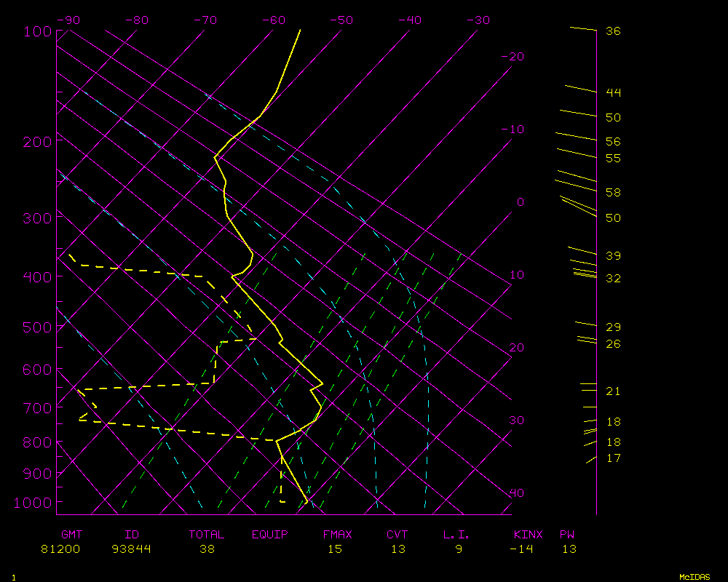Click the -90 temperature label
Viewport: 728px width, 582px height.
(68, 20)
